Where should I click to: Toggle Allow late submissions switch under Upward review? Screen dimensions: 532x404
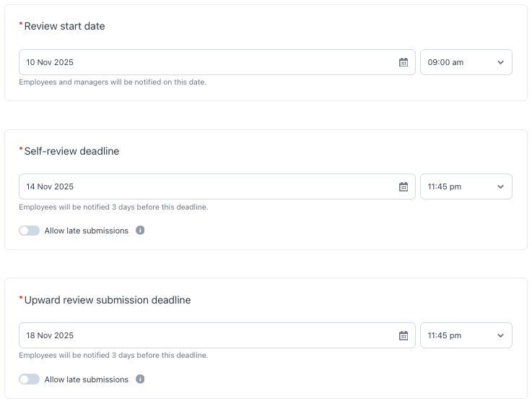(30, 379)
